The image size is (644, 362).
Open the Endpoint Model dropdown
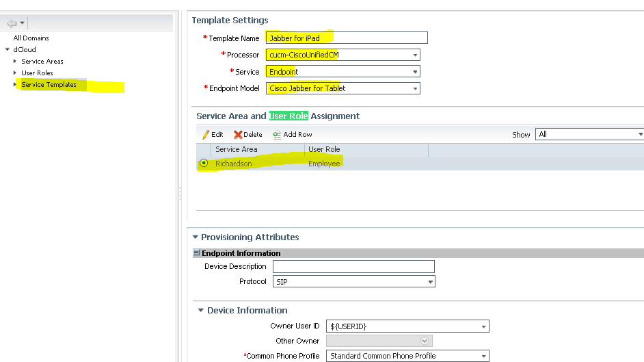tap(343, 88)
